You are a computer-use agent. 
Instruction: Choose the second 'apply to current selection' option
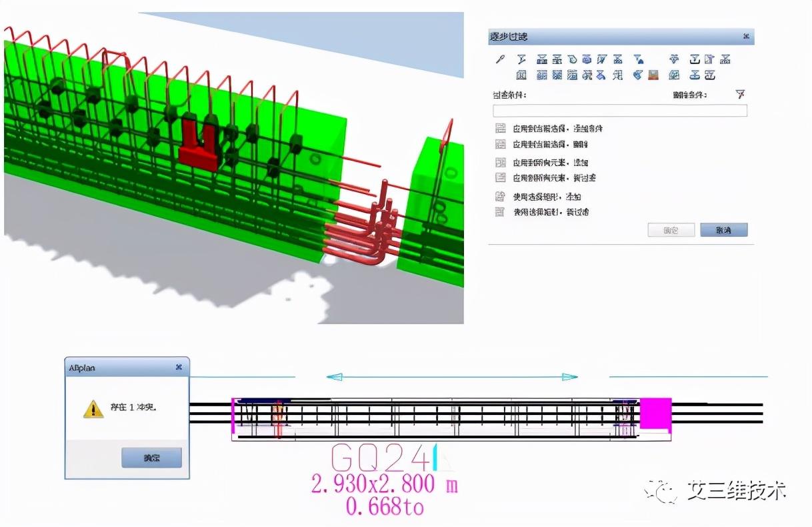coord(542,144)
